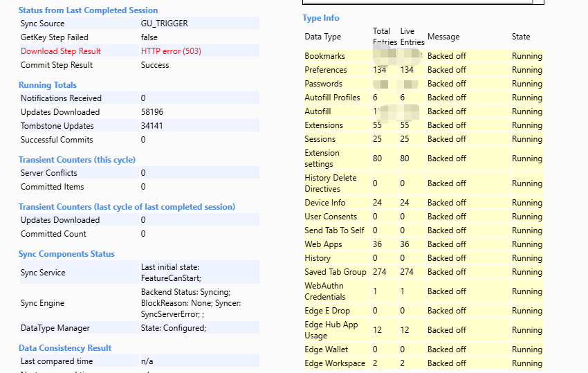This screenshot has height=373, width=588.
Task: Click the 'Download Step Result' label
Action: pyautogui.click(x=61, y=51)
